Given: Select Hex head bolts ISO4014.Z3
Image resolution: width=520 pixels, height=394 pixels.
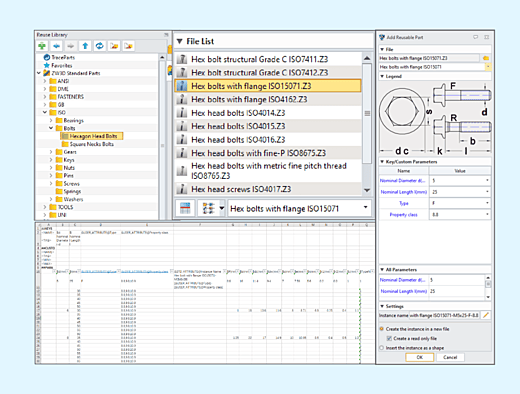Looking at the screenshot, I should click(x=268, y=113).
